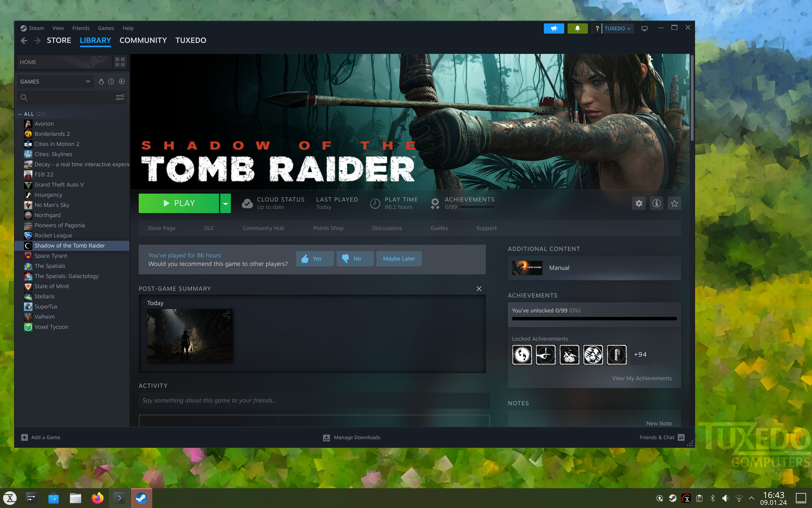812x508 pixels.
Task: Launch Firefox from the taskbar
Action: (x=98, y=498)
